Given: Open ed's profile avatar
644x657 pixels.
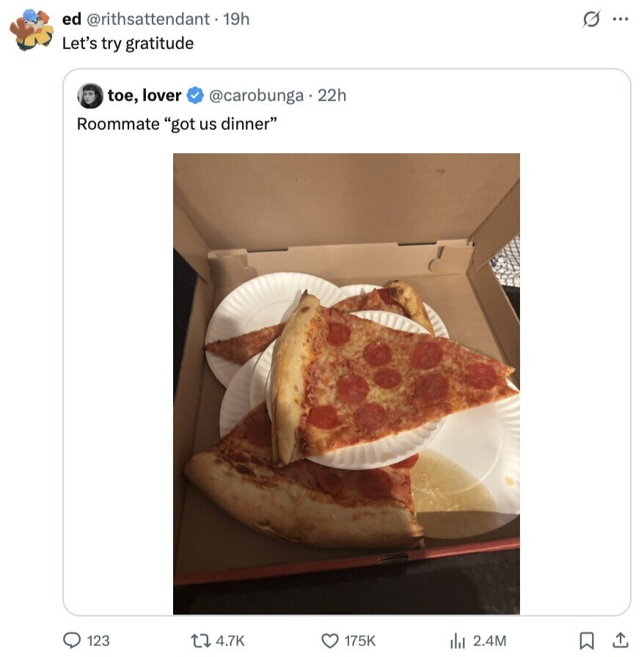Looking at the screenshot, I should (x=31, y=29).
